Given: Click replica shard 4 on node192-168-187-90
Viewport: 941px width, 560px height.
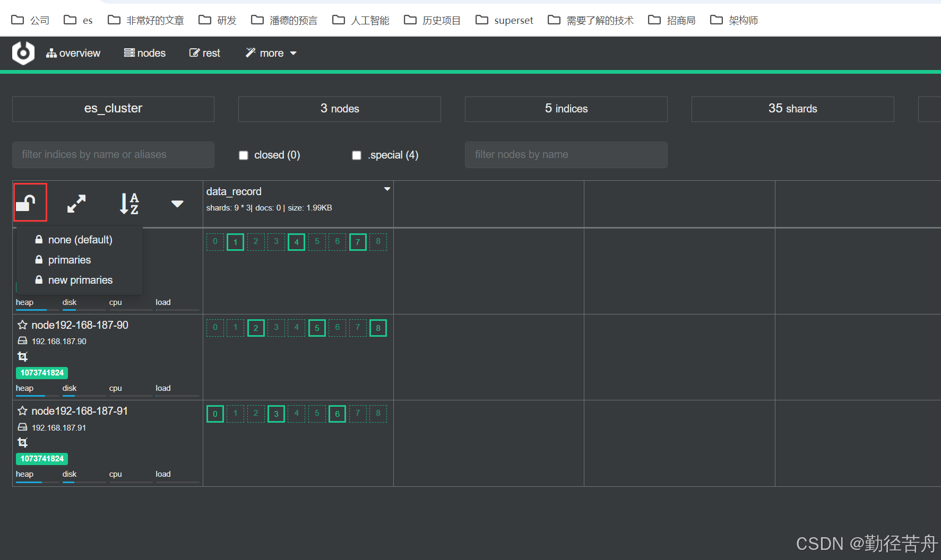Looking at the screenshot, I should coord(297,328).
